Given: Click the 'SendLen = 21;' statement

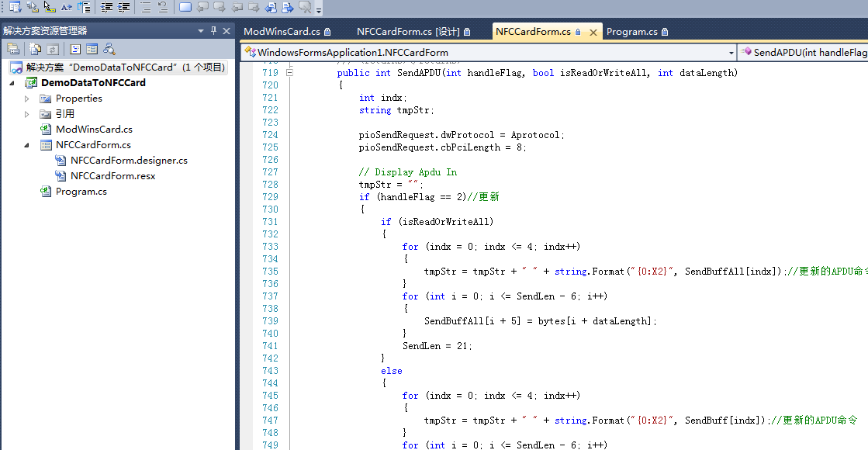Looking at the screenshot, I should click(437, 346).
